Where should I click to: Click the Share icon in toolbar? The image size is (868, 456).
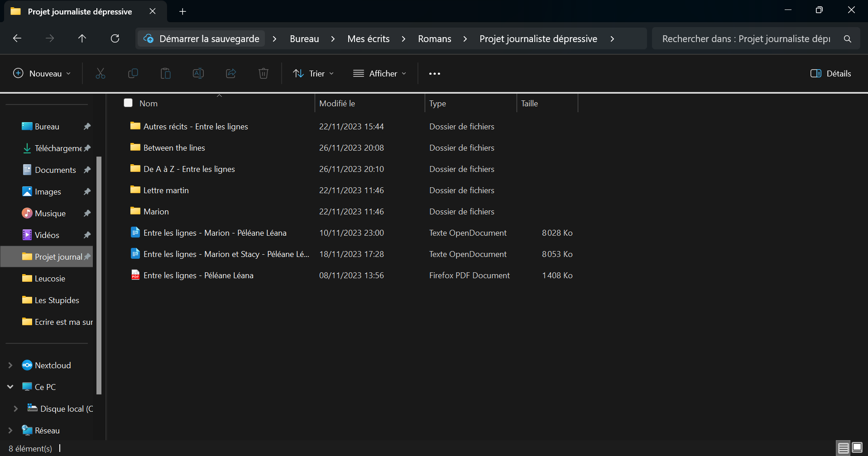coord(231,73)
